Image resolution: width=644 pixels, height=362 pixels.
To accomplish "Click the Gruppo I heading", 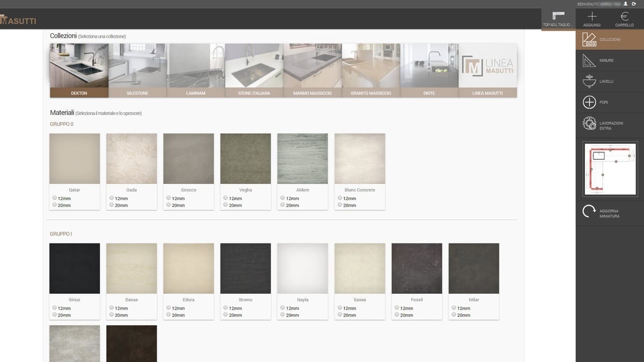I will (x=61, y=234).
